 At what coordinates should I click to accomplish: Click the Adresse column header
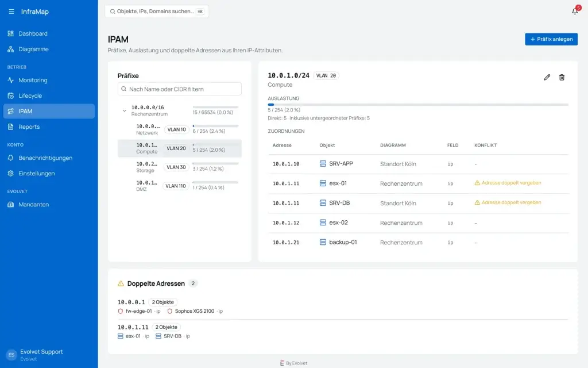[x=282, y=145]
